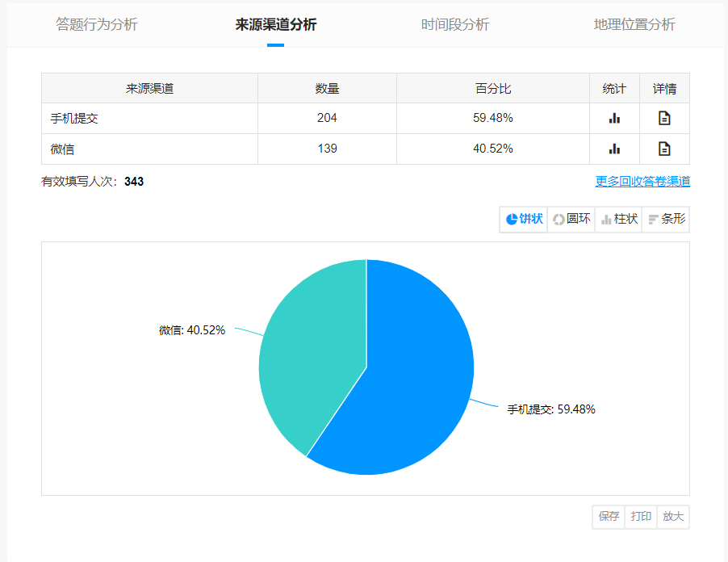The image size is (728, 562).
Task: Click the 手机提交: 59.48% chart label
Action: pos(551,409)
